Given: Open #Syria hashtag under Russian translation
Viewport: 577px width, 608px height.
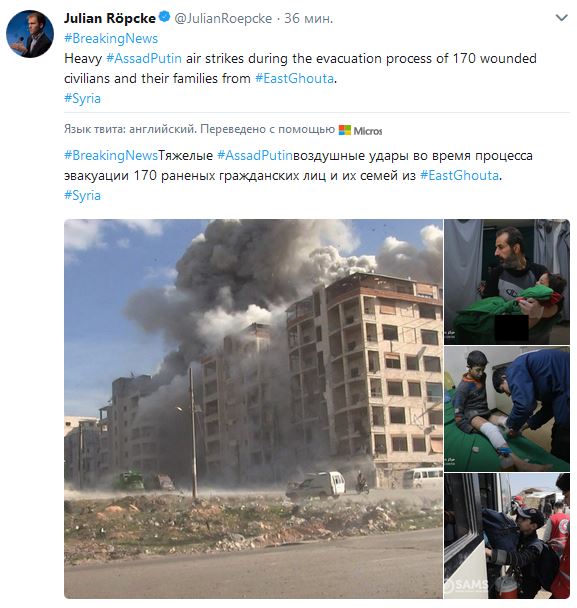Looking at the screenshot, I should click(x=82, y=195).
